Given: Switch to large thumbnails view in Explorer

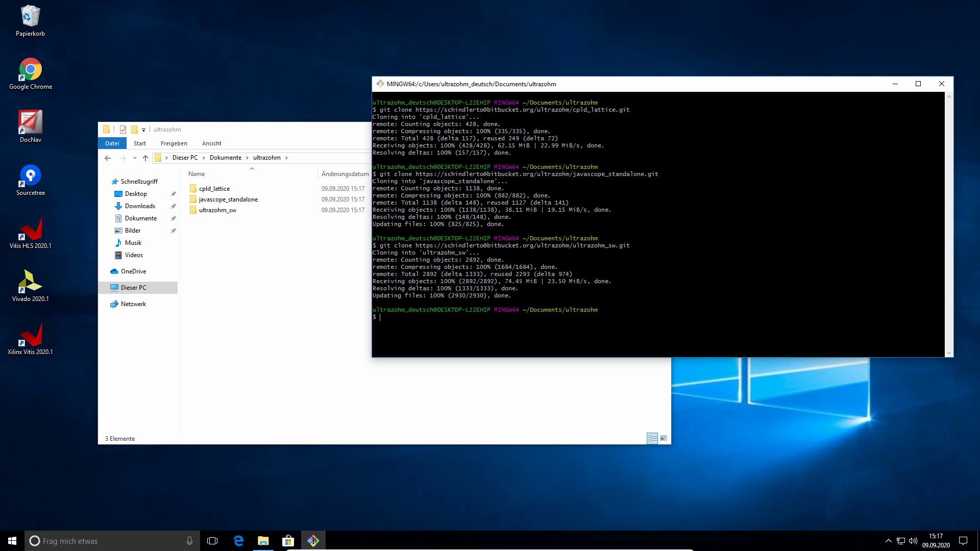Looking at the screenshot, I should point(664,438).
